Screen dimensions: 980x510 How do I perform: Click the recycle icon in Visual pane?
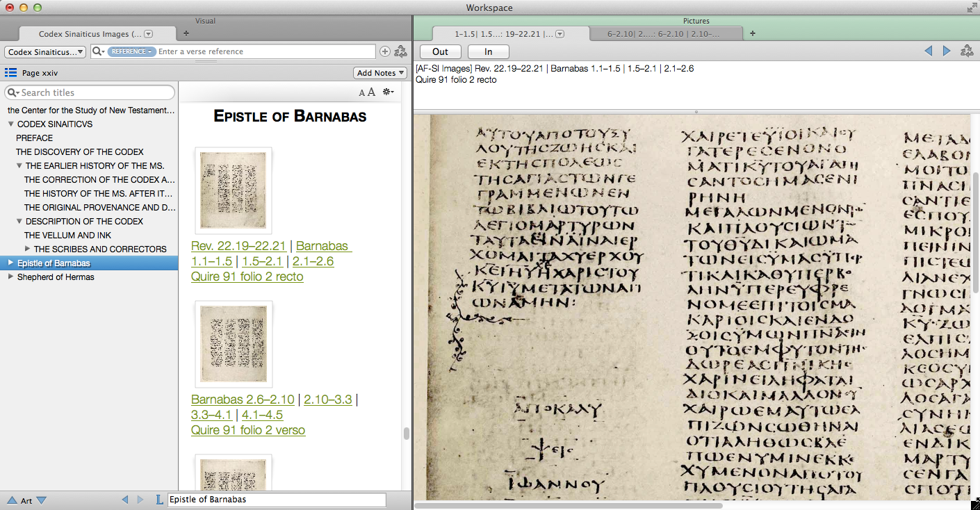[400, 51]
